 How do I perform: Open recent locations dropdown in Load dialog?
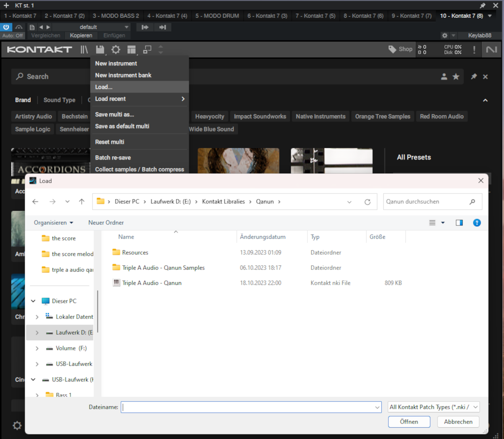67,202
